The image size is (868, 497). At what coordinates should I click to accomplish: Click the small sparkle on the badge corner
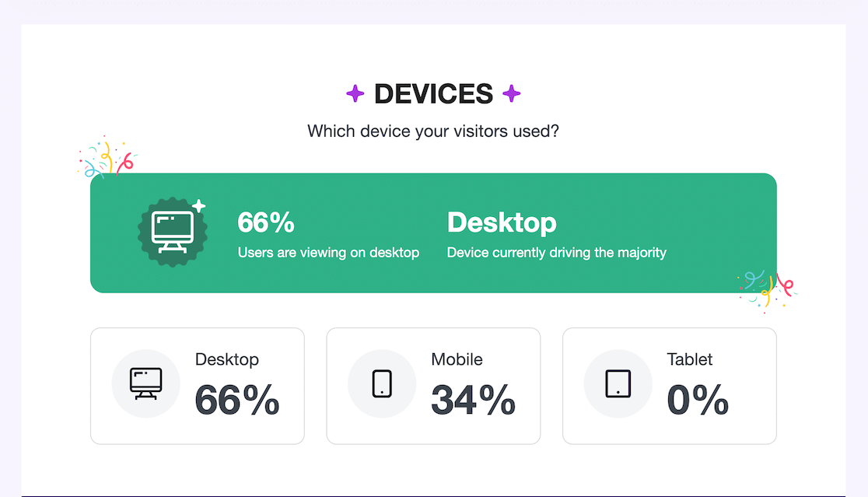click(x=201, y=204)
